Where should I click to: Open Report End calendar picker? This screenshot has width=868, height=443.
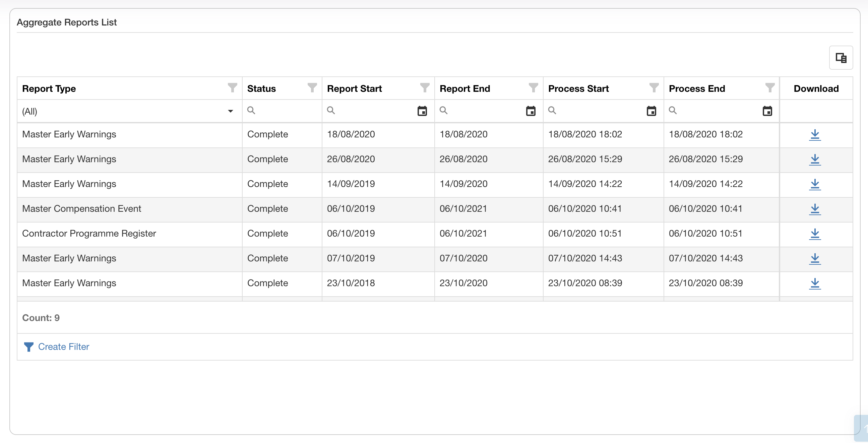(x=531, y=111)
